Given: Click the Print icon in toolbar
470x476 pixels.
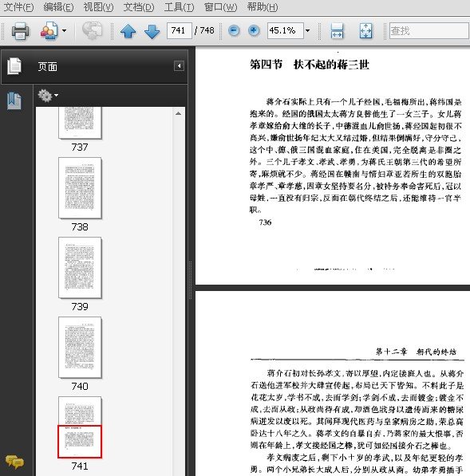Looking at the screenshot, I should (x=20, y=30).
